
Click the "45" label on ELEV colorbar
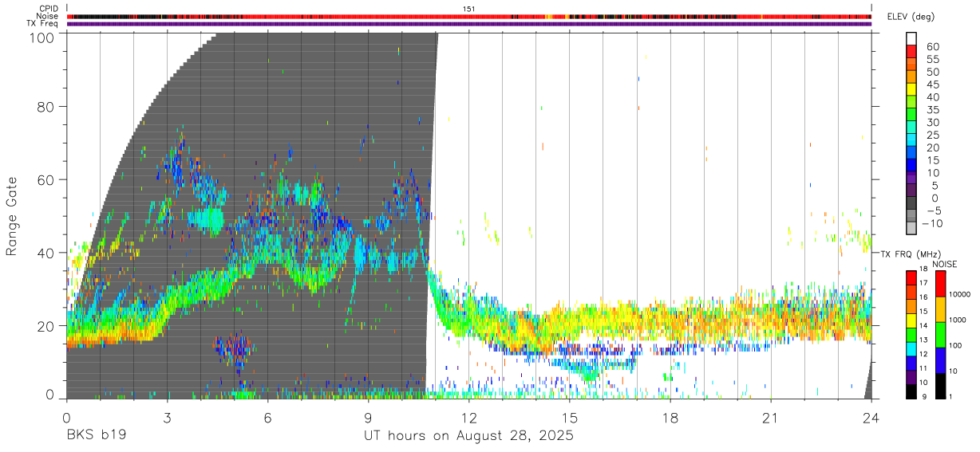point(931,85)
